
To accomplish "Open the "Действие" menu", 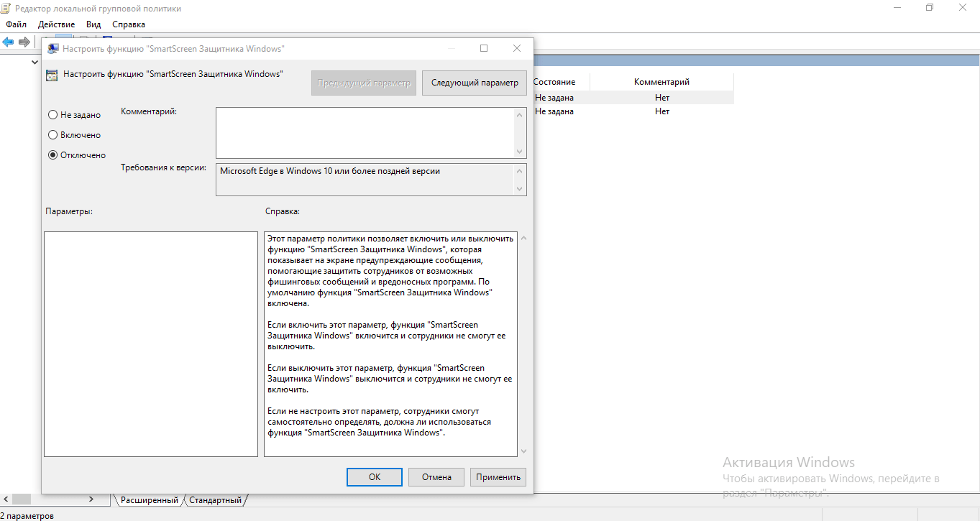I will pos(57,24).
